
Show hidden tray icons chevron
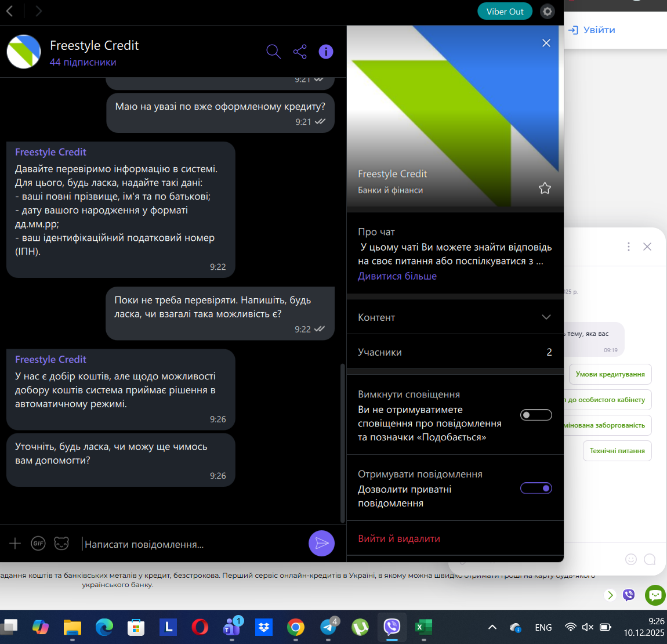(492, 627)
